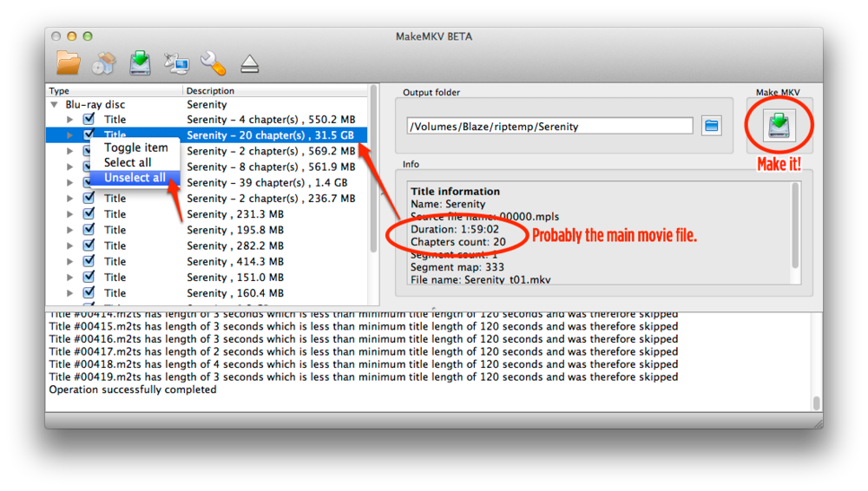Click 'Chapters count: 20' in Info panel
The width and height of the screenshot is (868, 491).
(x=457, y=242)
